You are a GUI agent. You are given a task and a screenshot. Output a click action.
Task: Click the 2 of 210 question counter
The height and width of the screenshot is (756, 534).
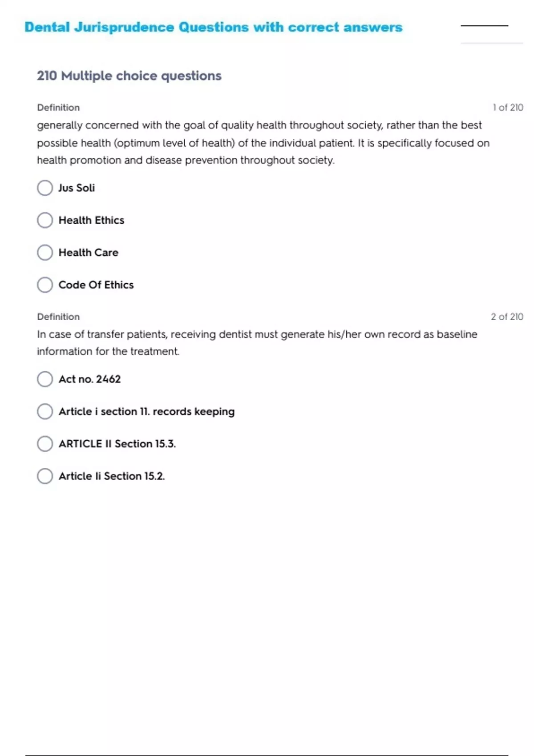[507, 317]
